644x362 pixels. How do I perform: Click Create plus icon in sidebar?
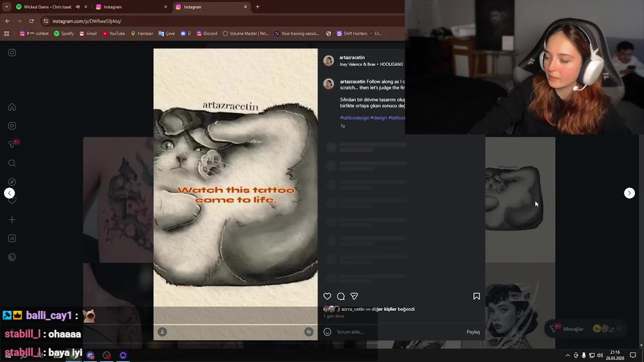coord(12,220)
